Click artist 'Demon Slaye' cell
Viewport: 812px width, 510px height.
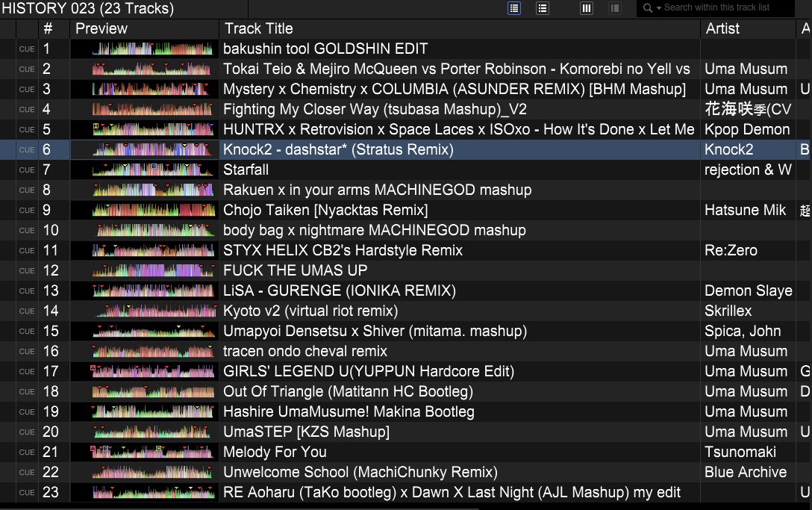pyautogui.click(x=749, y=290)
